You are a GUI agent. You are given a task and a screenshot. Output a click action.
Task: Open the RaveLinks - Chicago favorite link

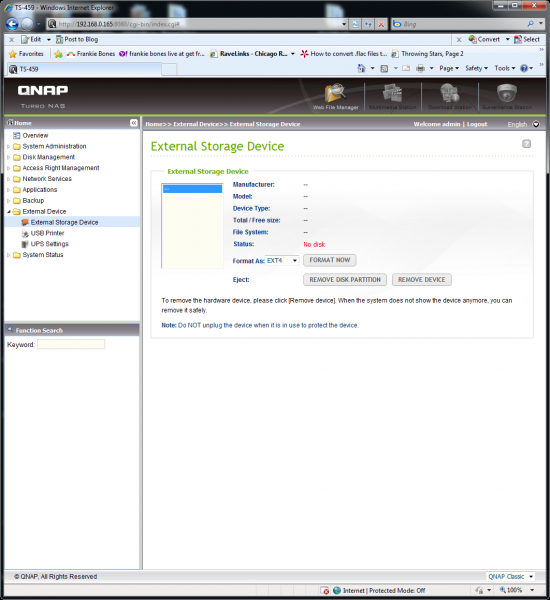[x=249, y=54]
